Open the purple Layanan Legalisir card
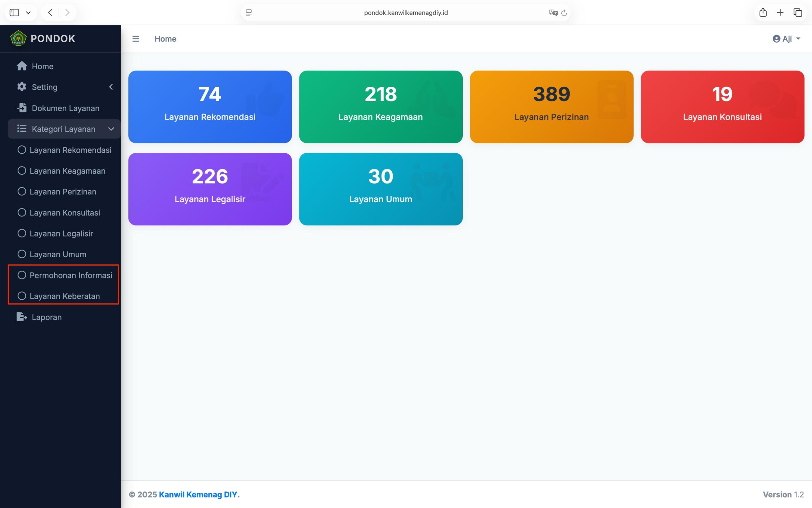 [x=210, y=189]
